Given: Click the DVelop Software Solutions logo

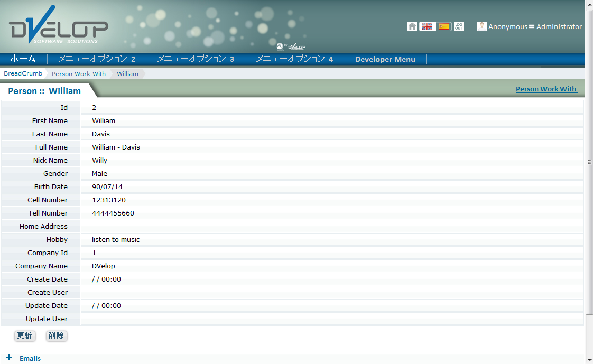Looking at the screenshot, I should (58, 26).
